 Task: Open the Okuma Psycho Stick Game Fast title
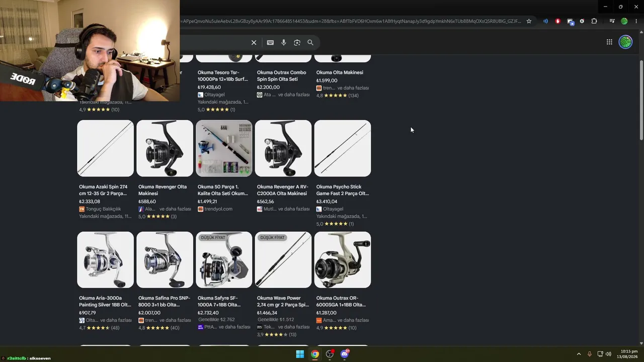(343, 190)
